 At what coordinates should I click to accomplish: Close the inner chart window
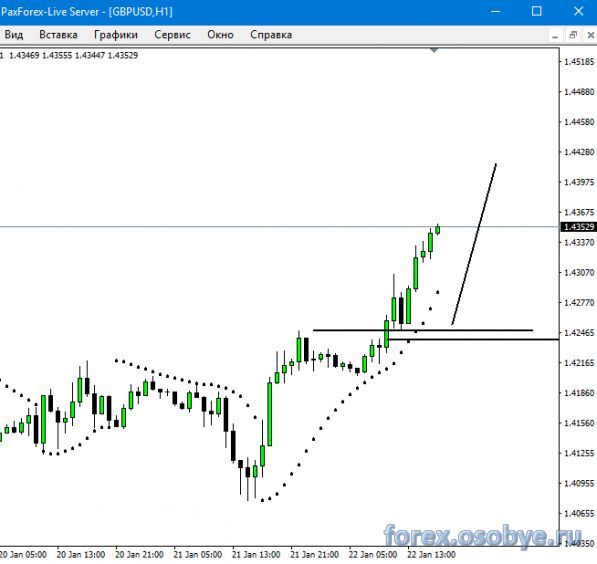(x=591, y=35)
